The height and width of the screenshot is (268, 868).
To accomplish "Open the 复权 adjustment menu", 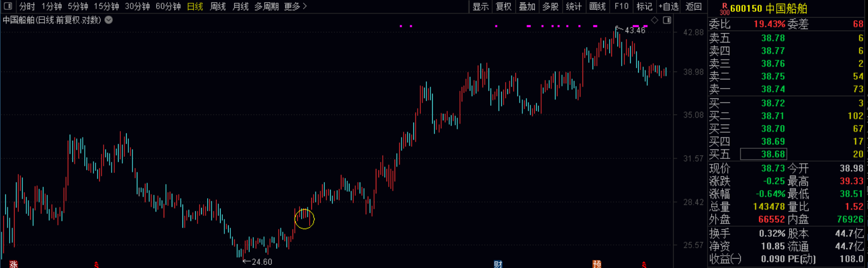I will pyautogui.click(x=504, y=6).
